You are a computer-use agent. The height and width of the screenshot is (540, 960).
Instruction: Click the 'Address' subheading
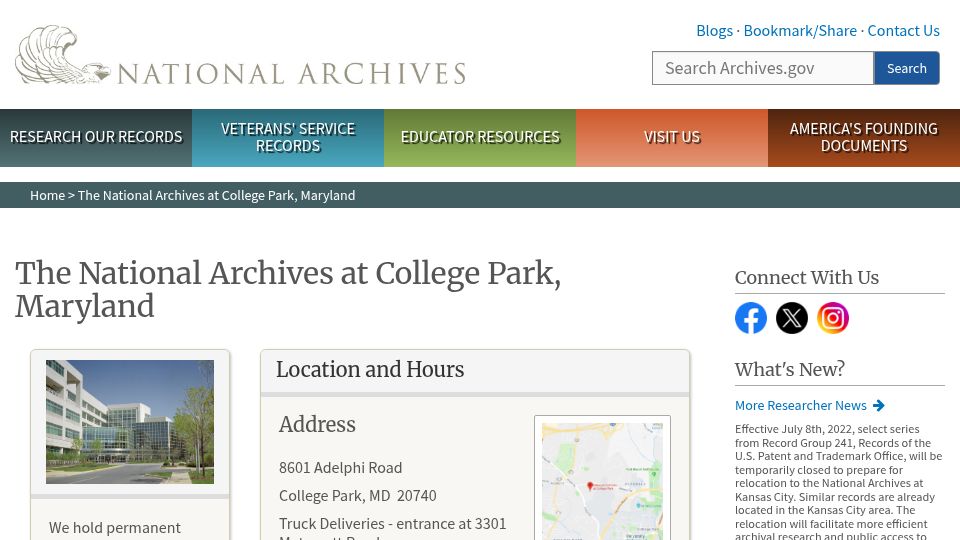[x=317, y=424]
